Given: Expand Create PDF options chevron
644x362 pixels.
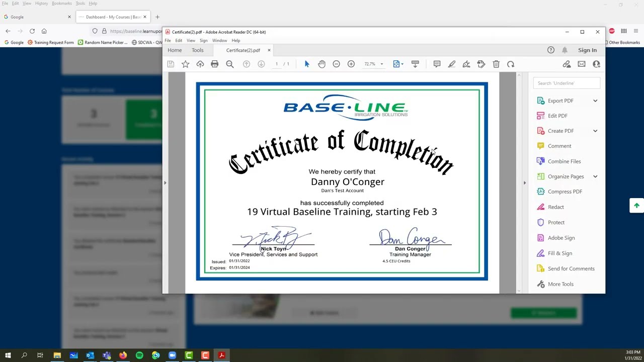Looking at the screenshot, I should tap(595, 131).
